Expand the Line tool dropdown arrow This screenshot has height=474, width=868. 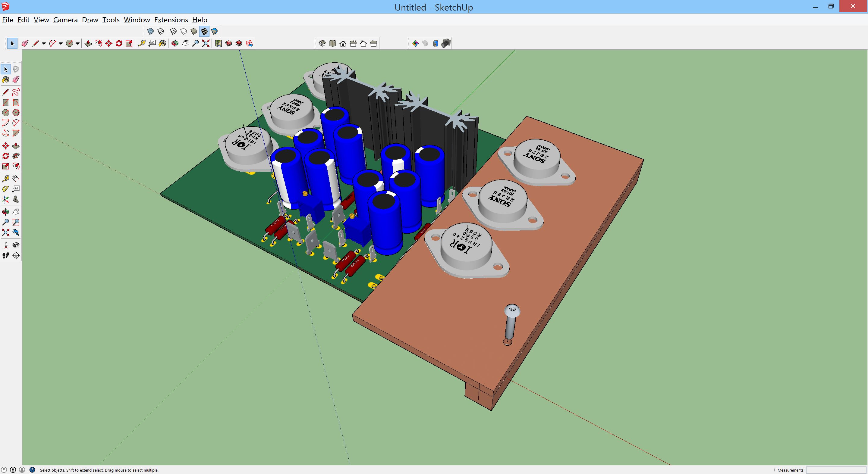[x=44, y=43]
